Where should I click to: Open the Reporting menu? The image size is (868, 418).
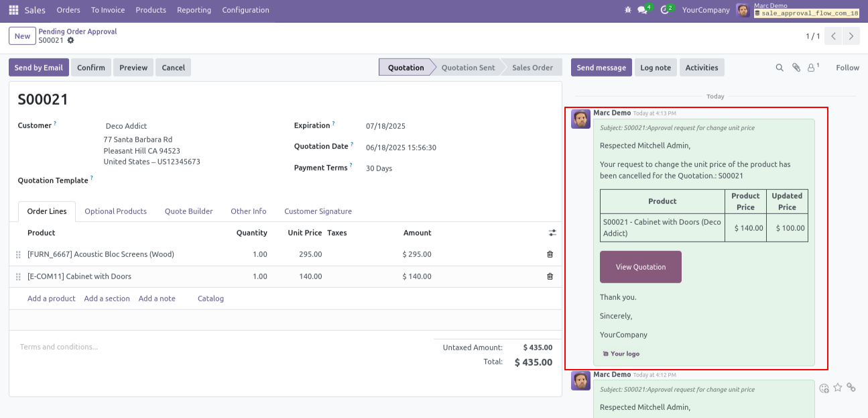click(194, 10)
